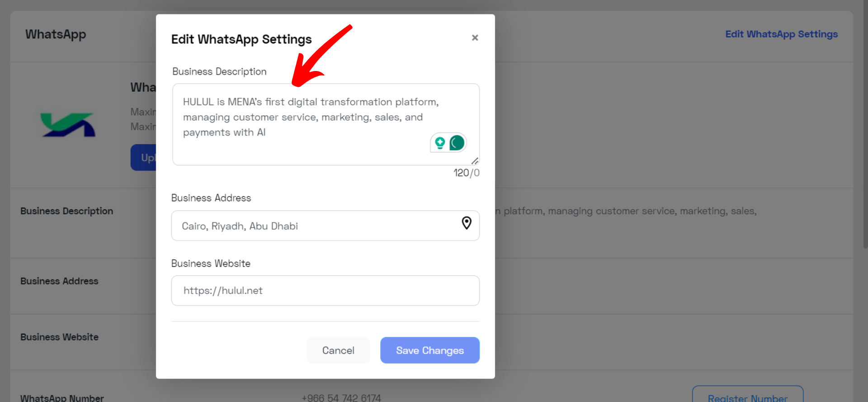Close the Edit WhatsApp Settings dialog
Image resolution: width=868 pixels, height=402 pixels.
[x=475, y=38]
